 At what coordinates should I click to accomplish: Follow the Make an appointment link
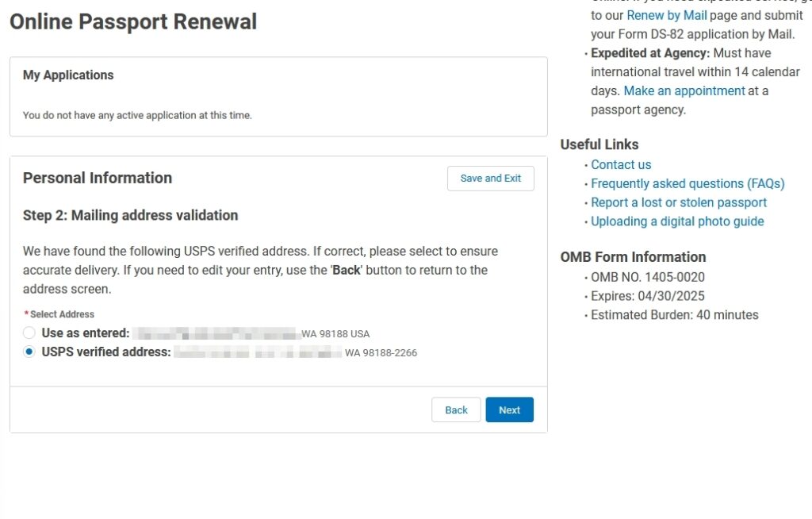(684, 91)
